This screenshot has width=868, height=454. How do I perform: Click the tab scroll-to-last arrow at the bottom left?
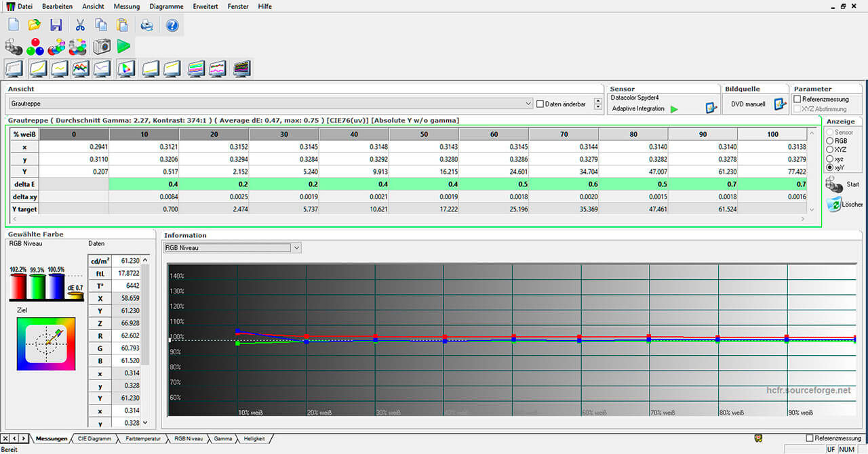tap(24, 438)
